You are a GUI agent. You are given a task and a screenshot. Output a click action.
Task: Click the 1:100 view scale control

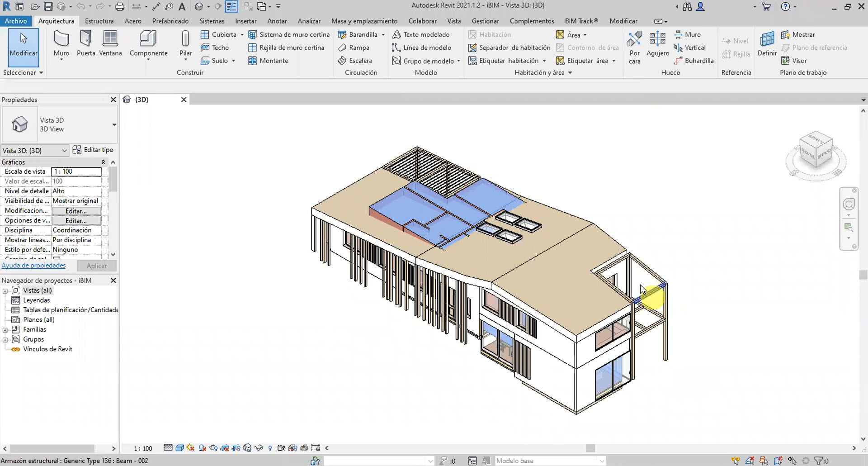pyautogui.click(x=142, y=448)
